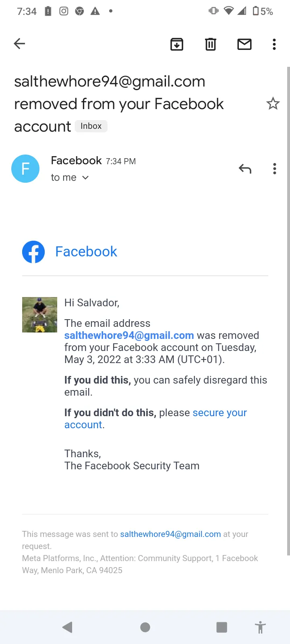
Task: Tap the Inbox label chip
Action: (91, 126)
